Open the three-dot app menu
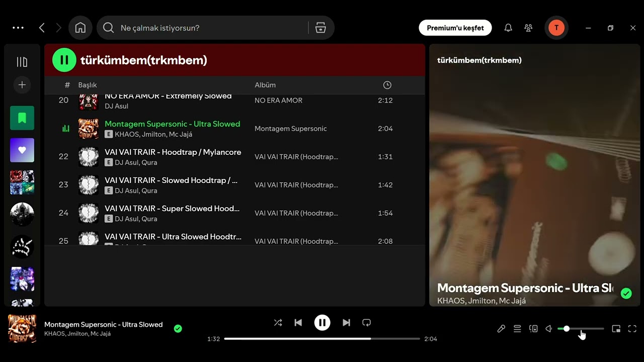The width and height of the screenshot is (644, 362). pos(18,28)
